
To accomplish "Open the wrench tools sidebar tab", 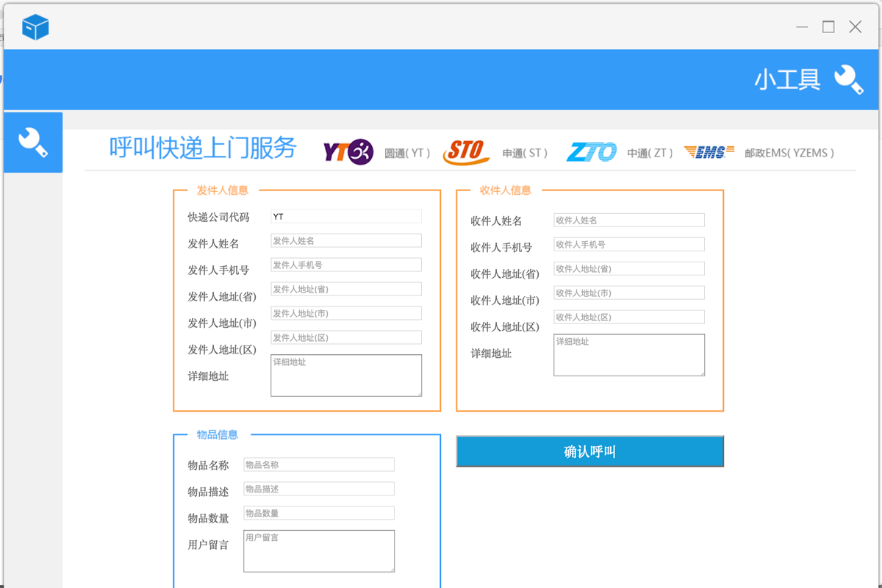I will pyautogui.click(x=33, y=143).
